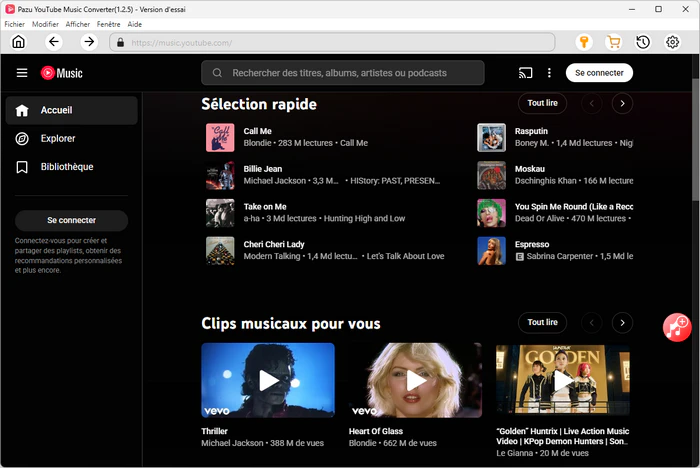The image size is (700, 468).
Task: Select Bibliothèque in the sidebar
Action: (71, 167)
